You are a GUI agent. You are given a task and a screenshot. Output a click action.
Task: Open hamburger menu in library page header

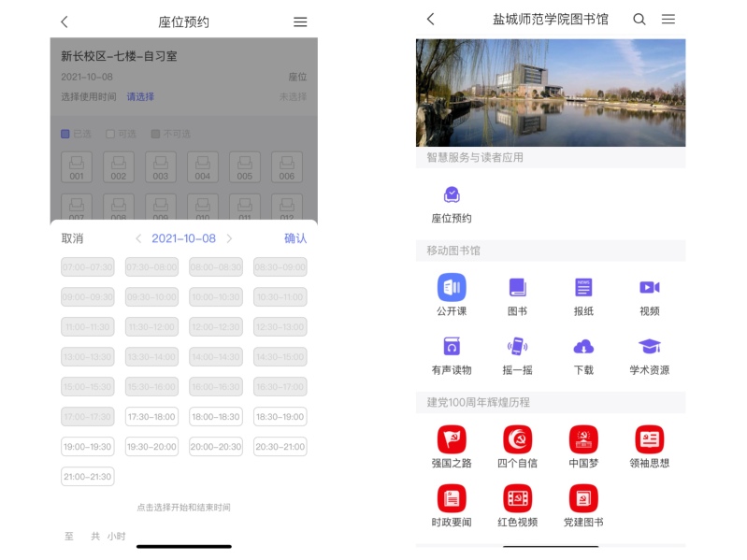point(668,20)
